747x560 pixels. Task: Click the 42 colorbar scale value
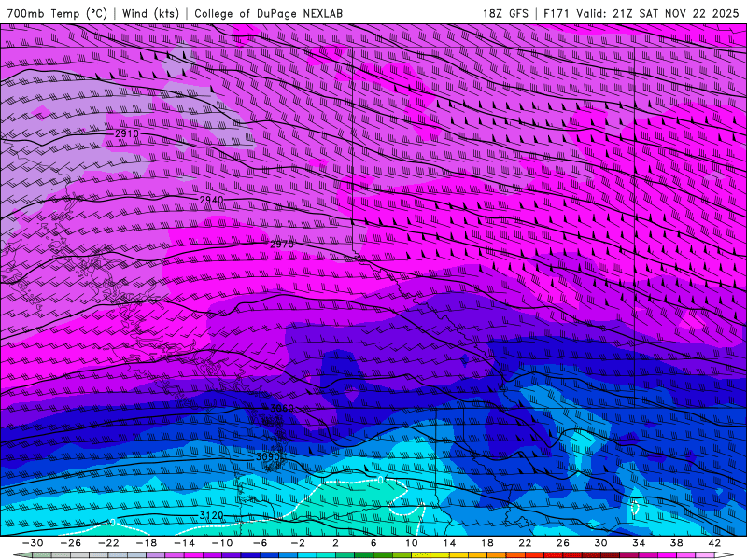click(714, 543)
